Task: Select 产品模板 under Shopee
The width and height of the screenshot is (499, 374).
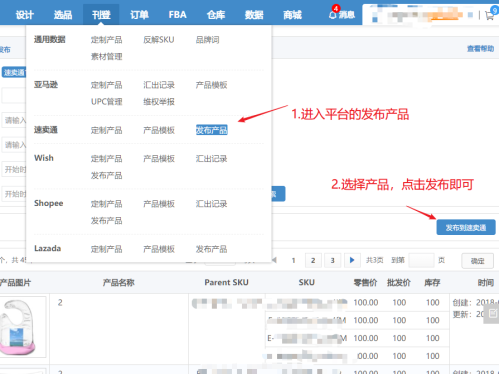Action: point(159,204)
